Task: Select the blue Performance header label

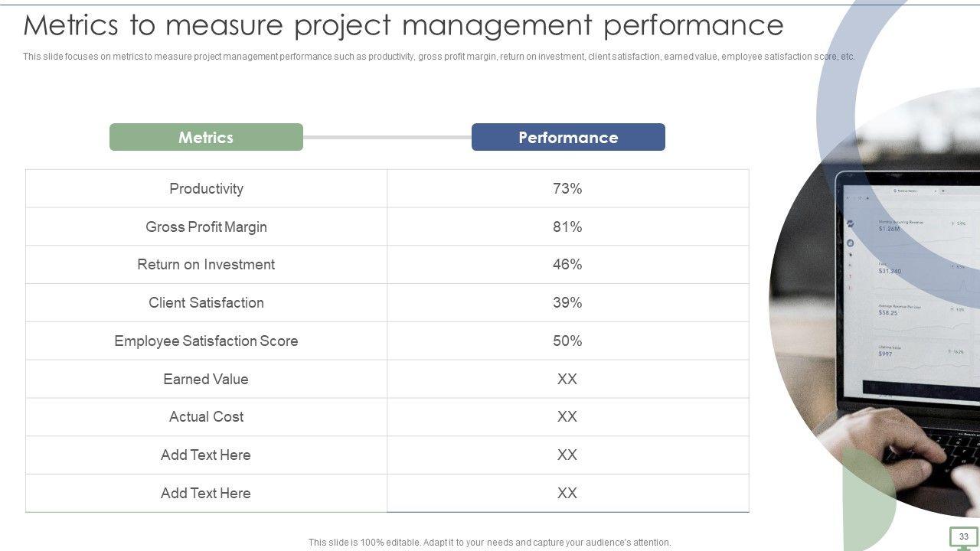Action: pyautogui.click(x=568, y=138)
